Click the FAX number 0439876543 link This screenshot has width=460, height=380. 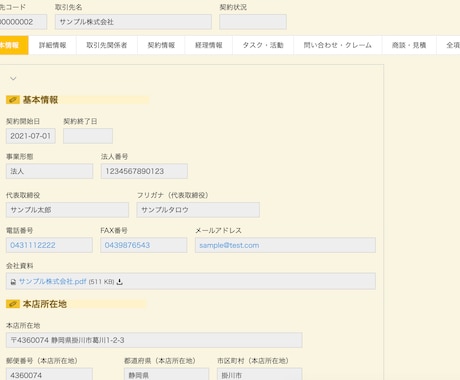(127, 245)
